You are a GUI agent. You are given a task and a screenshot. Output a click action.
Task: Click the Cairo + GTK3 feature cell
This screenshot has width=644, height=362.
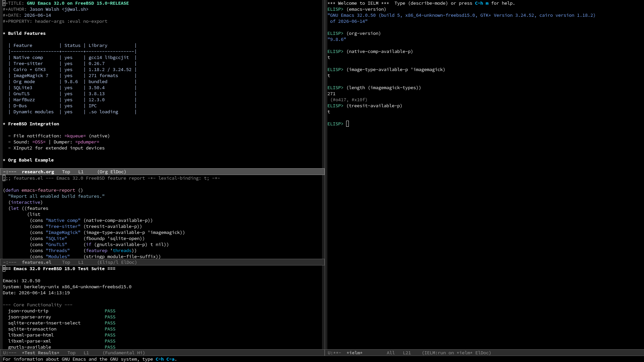coord(30,69)
